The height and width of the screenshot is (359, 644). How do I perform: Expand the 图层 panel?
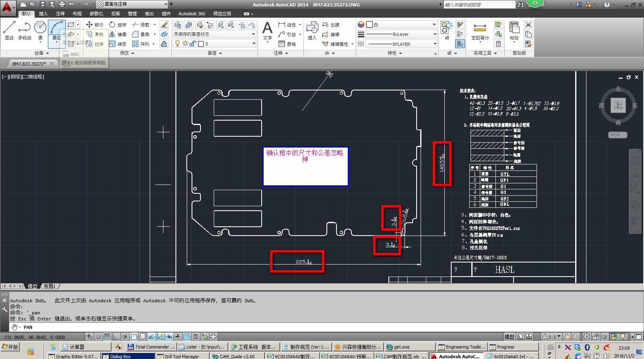coord(215,53)
